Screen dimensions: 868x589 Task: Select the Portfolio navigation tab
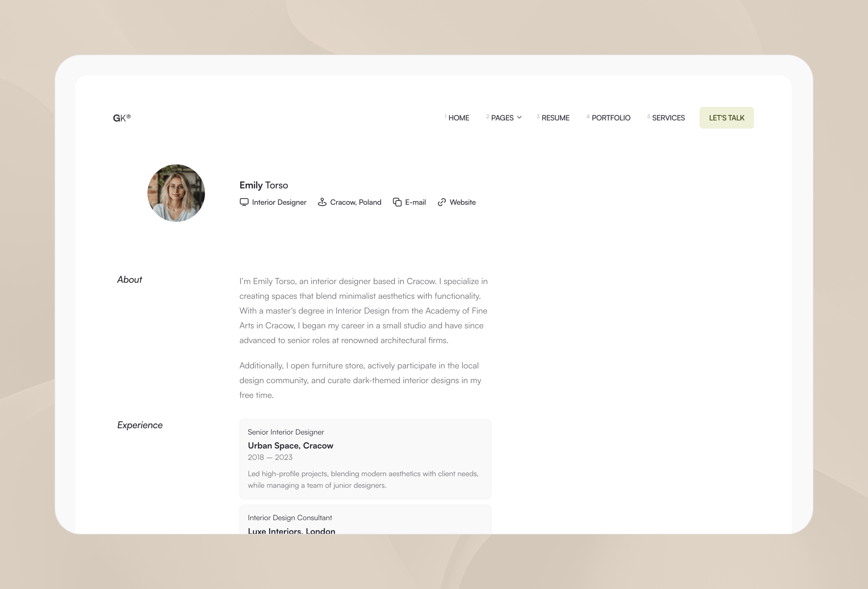[610, 118]
